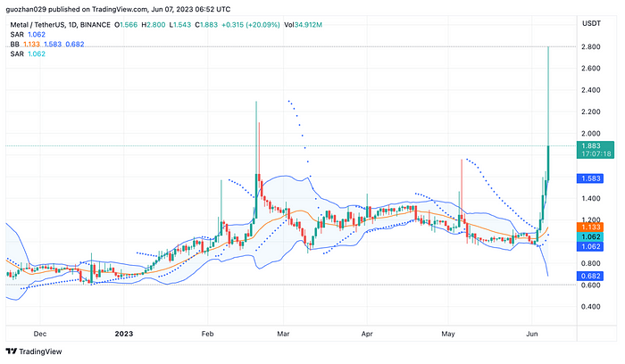Click the 2.800 price axis label
Image resolution: width=625 pixels, height=364 pixels.
pyautogui.click(x=591, y=47)
